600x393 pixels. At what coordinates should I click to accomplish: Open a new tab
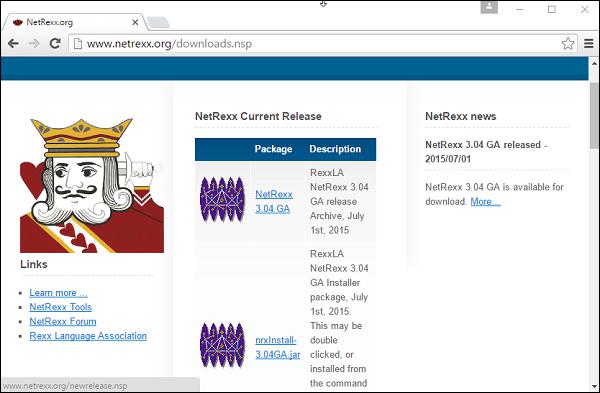(158, 23)
